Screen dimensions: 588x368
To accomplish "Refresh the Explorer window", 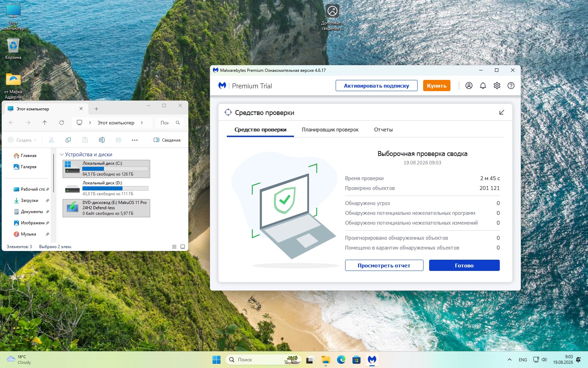I will coord(62,123).
